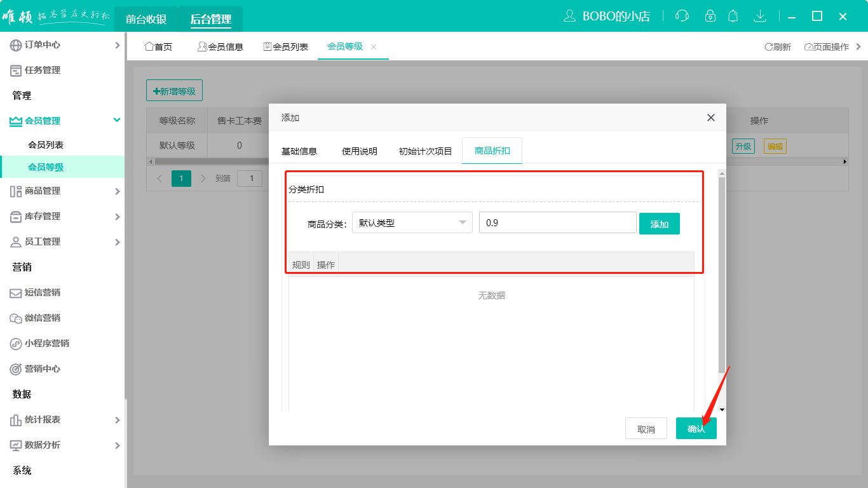Click the 刷新 refresh button
The image size is (868, 488).
click(x=778, y=47)
